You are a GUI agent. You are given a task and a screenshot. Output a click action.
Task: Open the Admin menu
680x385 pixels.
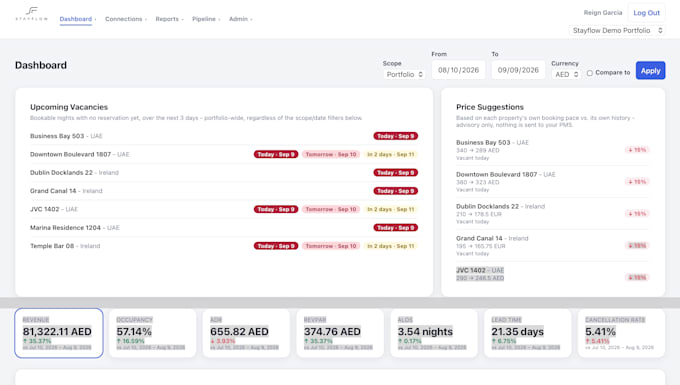tap(240, 19)
